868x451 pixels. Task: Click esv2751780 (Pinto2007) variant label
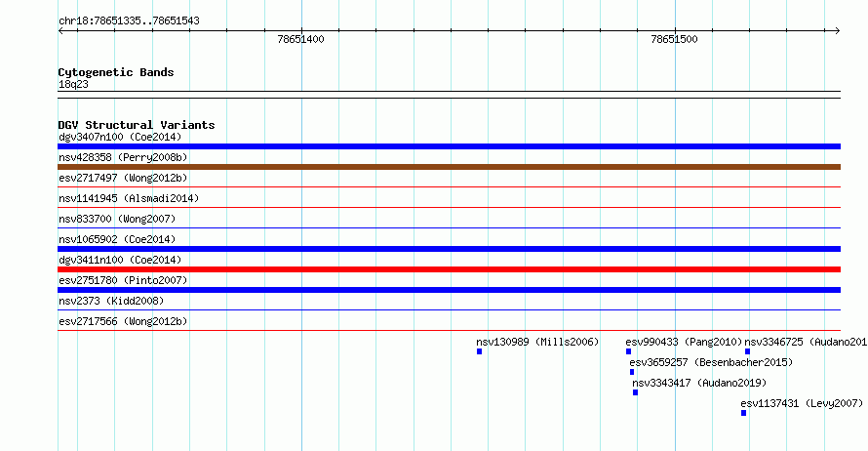click(123, 280)
